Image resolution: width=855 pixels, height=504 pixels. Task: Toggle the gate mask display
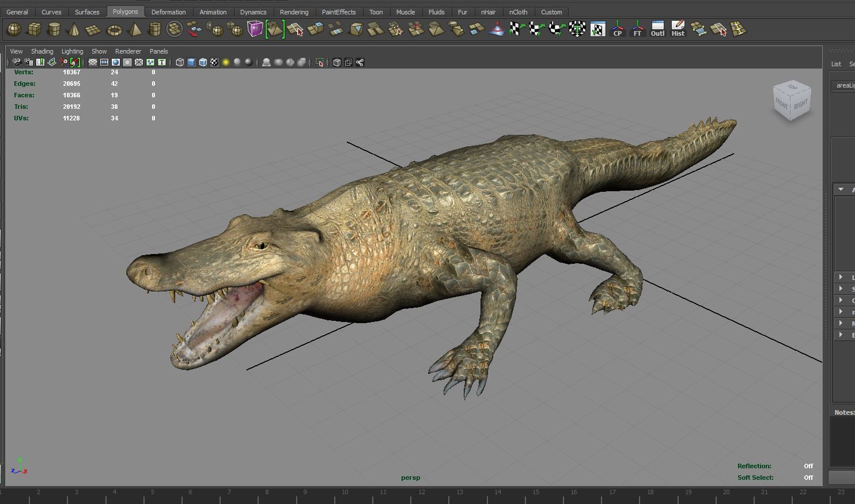coord(127,62)
